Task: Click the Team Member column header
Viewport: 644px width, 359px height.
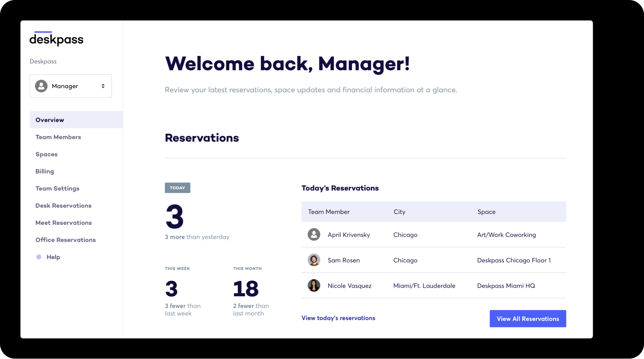Action: (329, 212)
